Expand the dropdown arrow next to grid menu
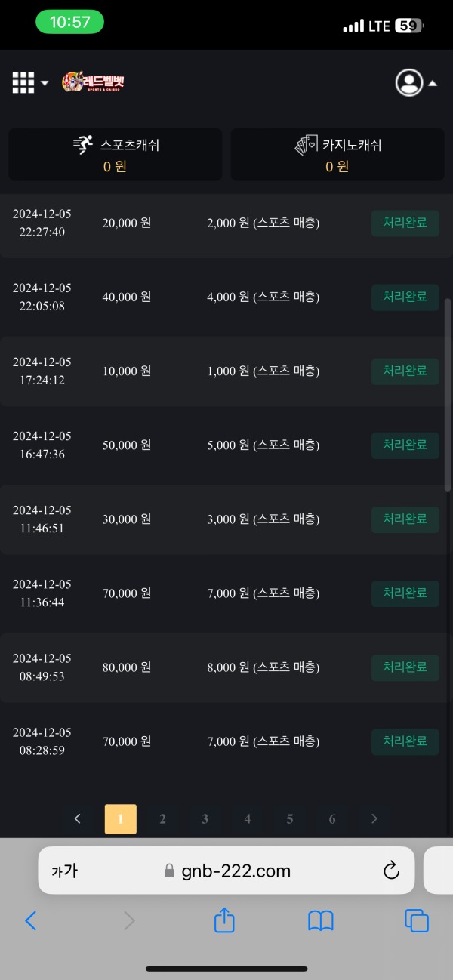 pos(44,83)
